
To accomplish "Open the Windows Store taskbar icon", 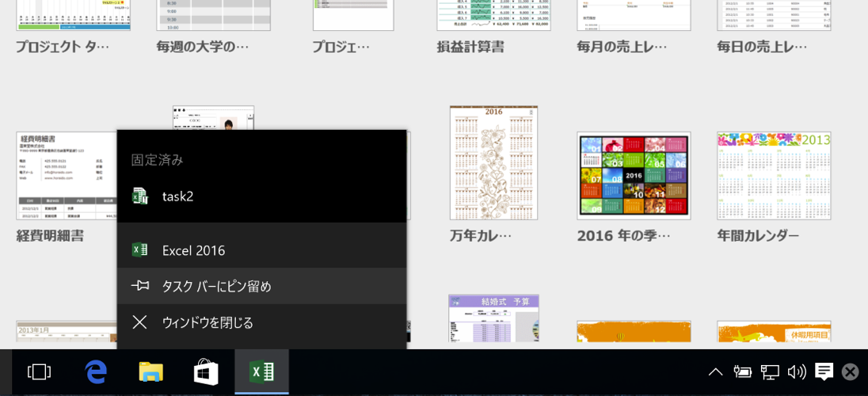I will click(206, 372).
